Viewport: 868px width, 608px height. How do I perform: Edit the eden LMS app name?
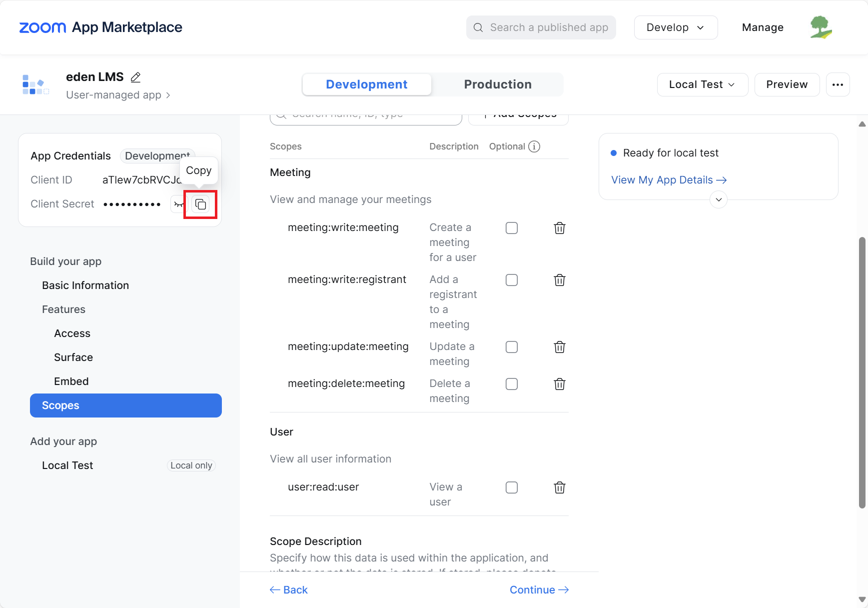tap(135, 77)
